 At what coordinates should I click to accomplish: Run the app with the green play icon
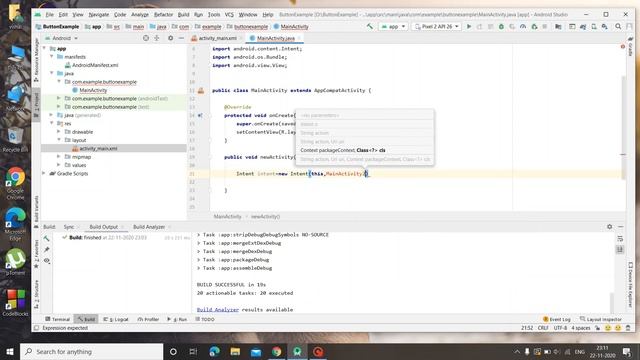point(469,27)
